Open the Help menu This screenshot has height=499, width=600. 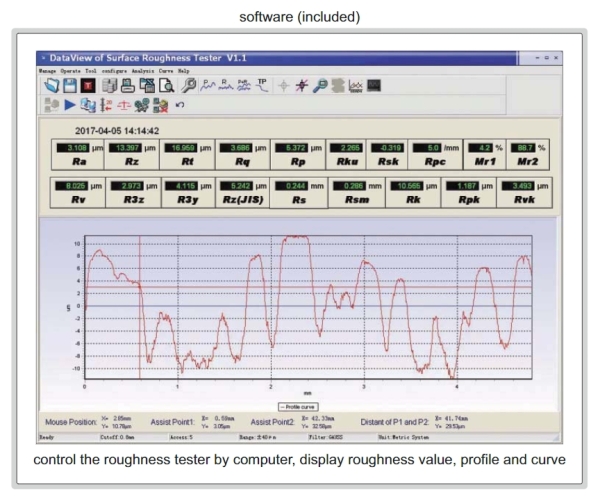(184, 72)
